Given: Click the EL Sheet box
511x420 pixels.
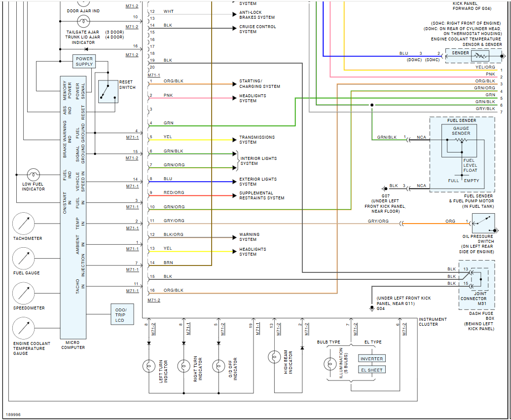Looking at the screenshot, I should (x=372, y=370).
